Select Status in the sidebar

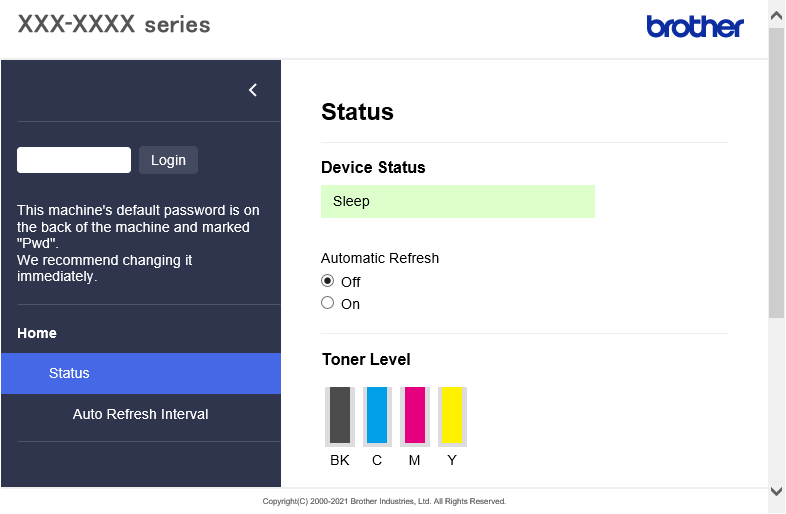[69, 373]
